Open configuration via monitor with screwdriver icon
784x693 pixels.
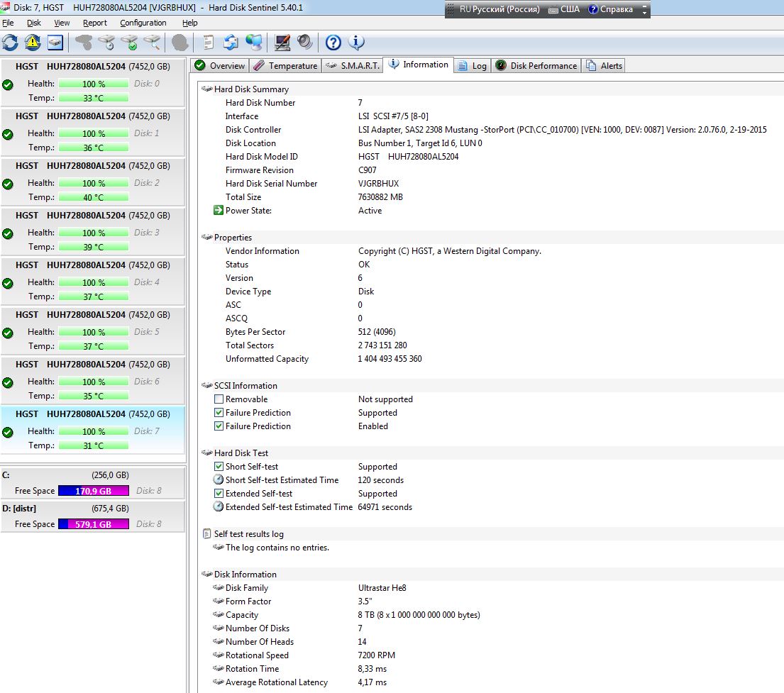282,43
